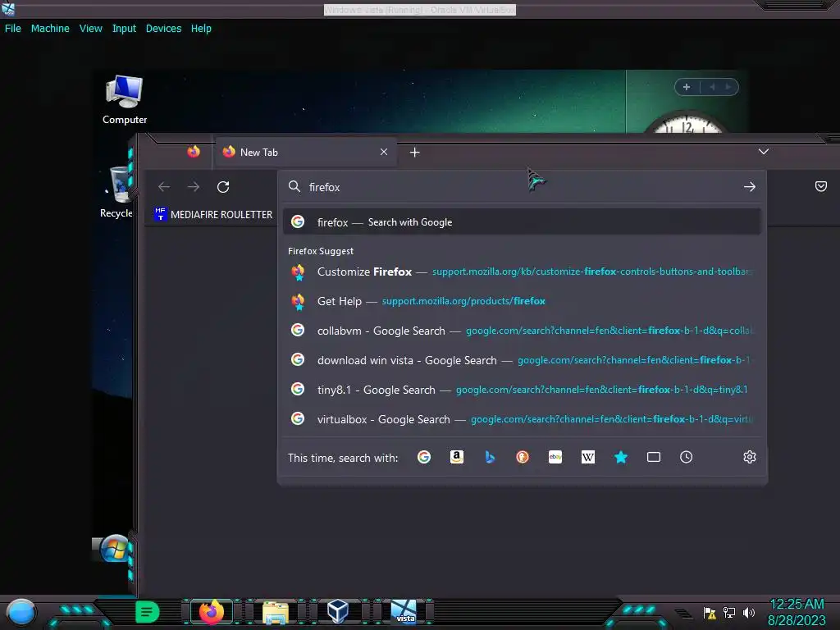Click the sidebar gadget add plus button
840x630 pixels.
(687, 87)
